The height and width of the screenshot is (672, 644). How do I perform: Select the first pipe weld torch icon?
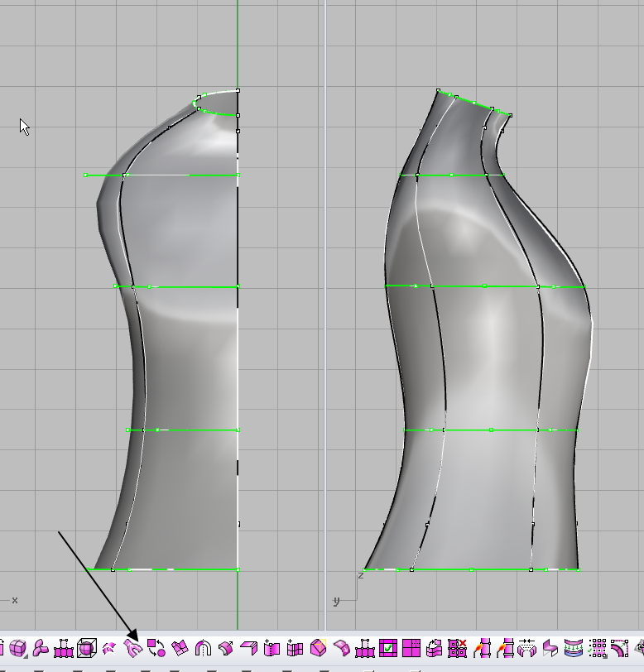click(482, 648)
